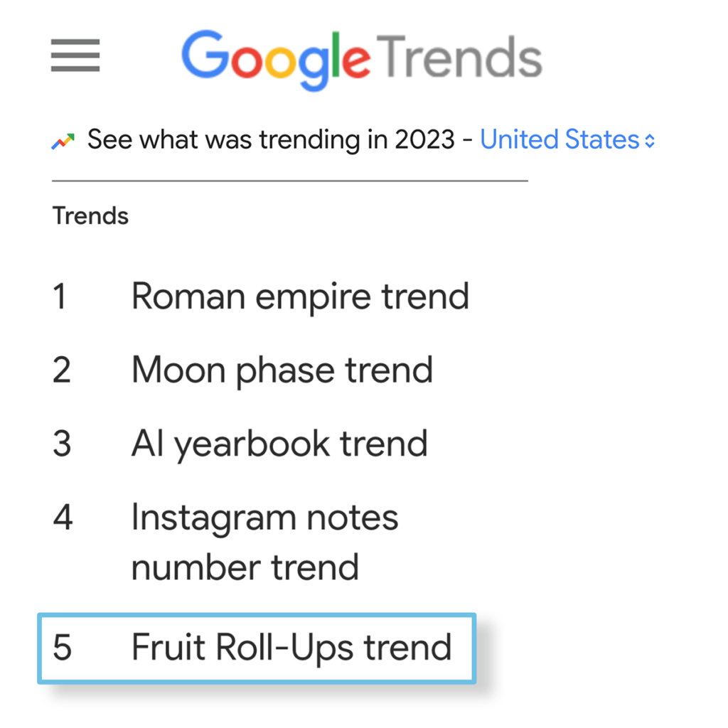Expand the country selector chevron arrows

click(649, 141)
